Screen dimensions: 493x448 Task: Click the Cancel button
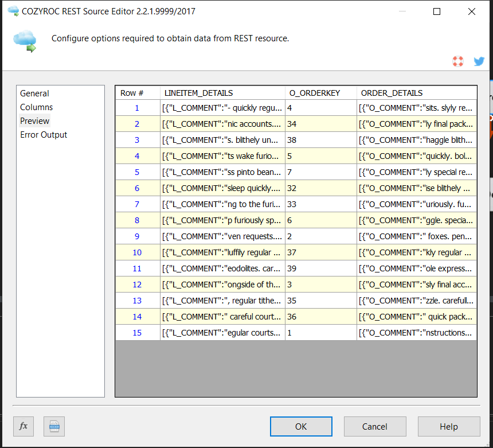click(375, 426)
